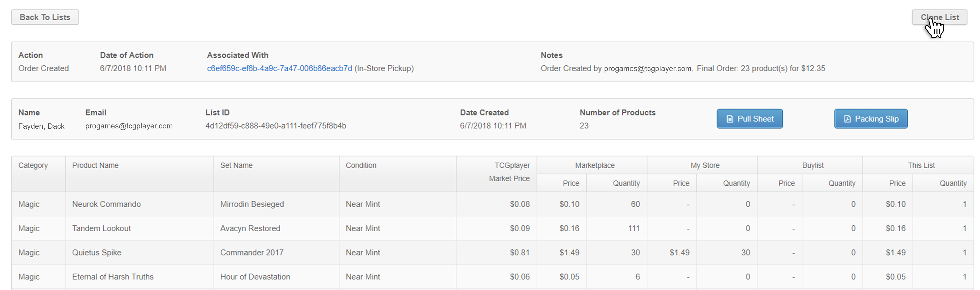
Task: Click the Clone List button
Action: point(939,17)
